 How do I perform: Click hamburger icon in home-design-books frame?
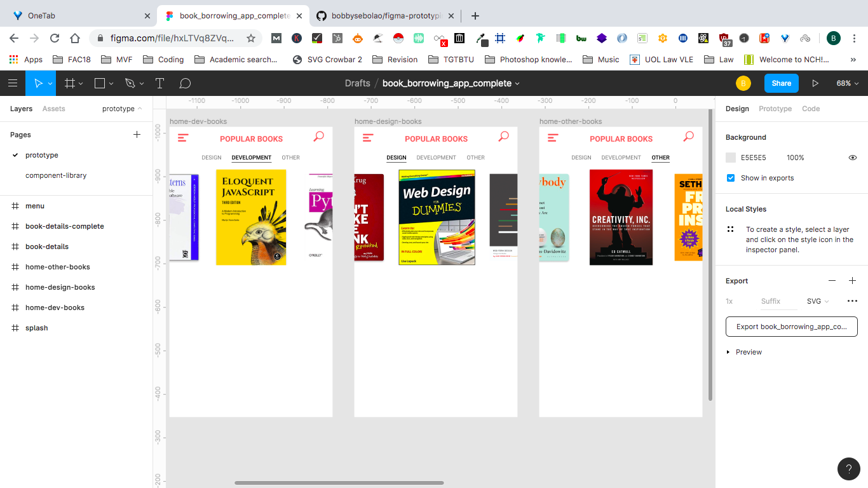(368, 137)
